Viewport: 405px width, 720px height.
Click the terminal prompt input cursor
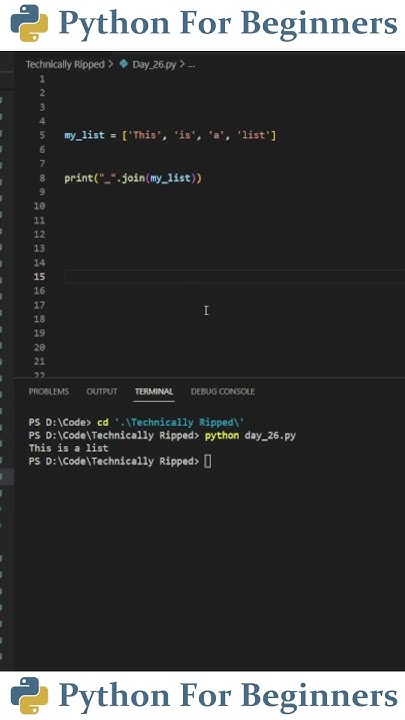click(x=208, y=461)
